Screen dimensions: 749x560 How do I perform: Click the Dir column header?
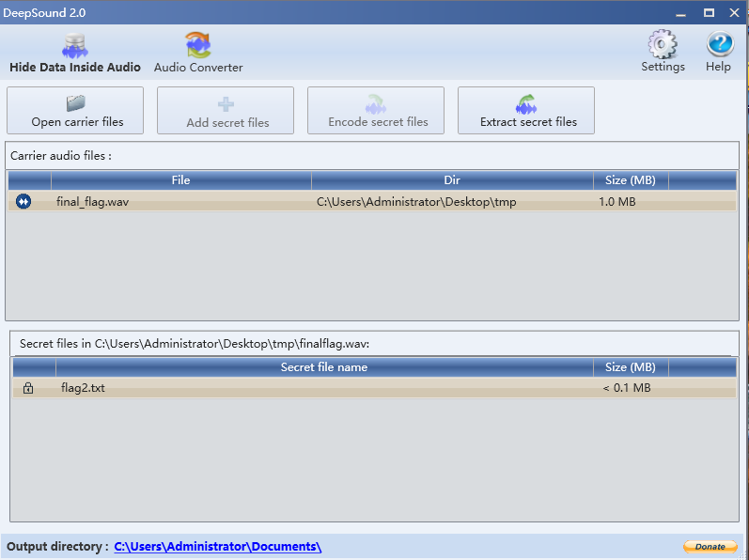(452, 180)
